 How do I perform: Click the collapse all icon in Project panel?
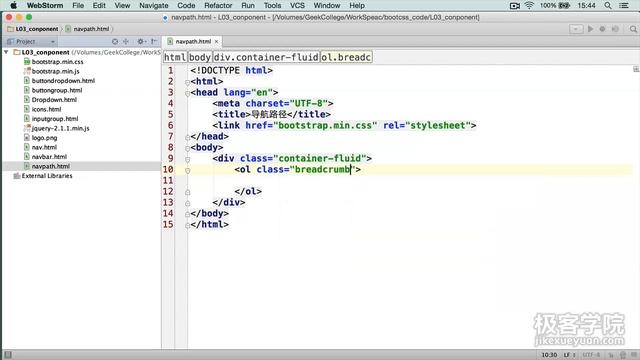pyautogui.click(x=126, y=42)
